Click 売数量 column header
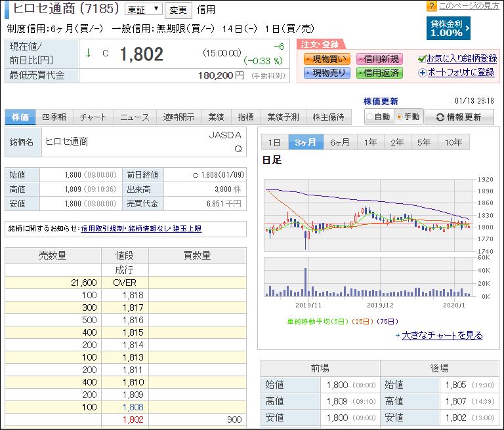Viewport: 504px width, 430px height. tap(53, 256)
